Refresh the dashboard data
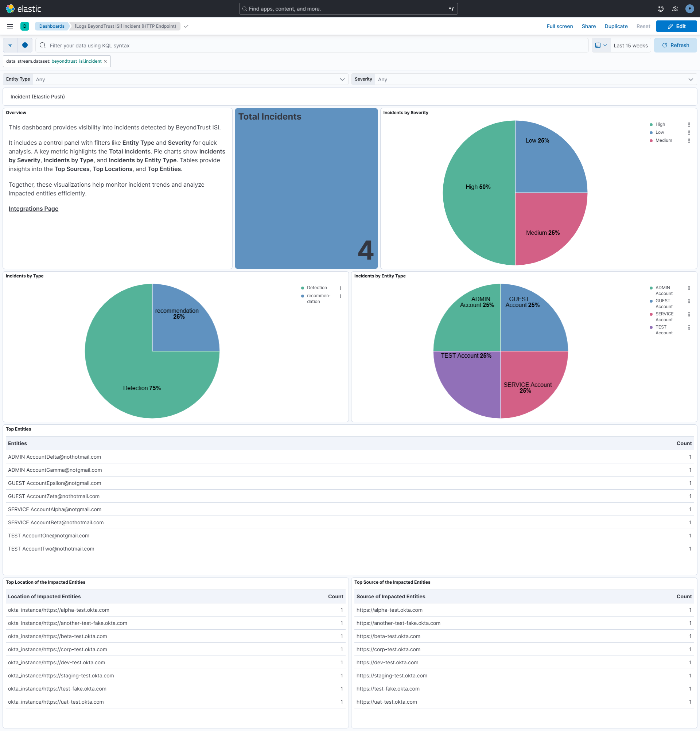The height and width of the screenshot is (731, 700). pyautogui.click(x=675, y=45)
